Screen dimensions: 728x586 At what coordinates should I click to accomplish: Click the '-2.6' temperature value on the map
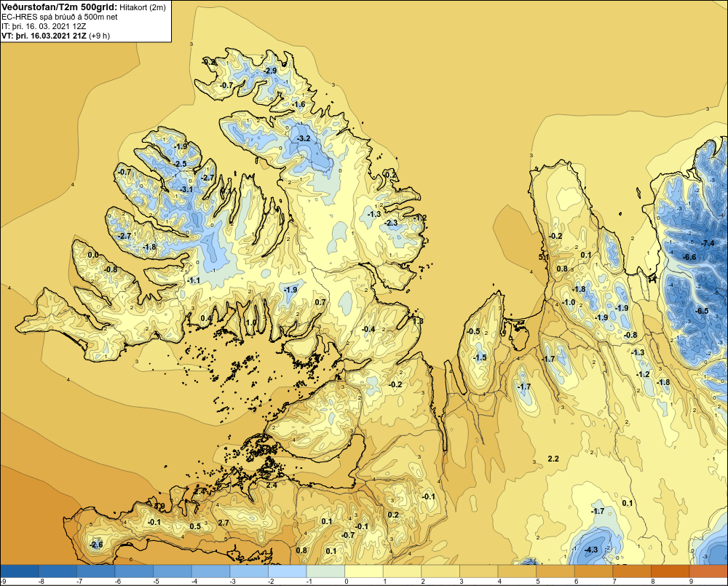pos(96,545)
